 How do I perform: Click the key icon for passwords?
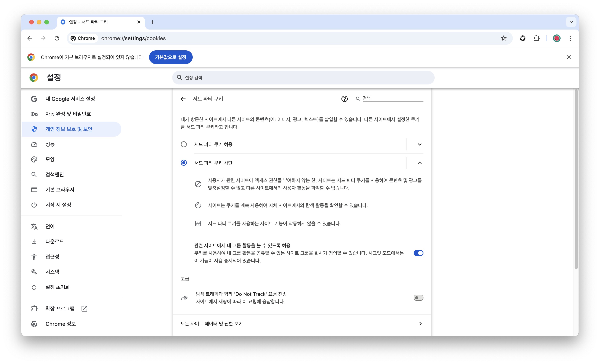click(x=34, y=114)
